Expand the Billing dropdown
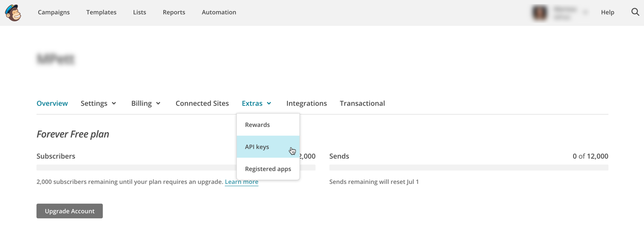The height and width of the screenshot is (235, 644). pos(146,103)
